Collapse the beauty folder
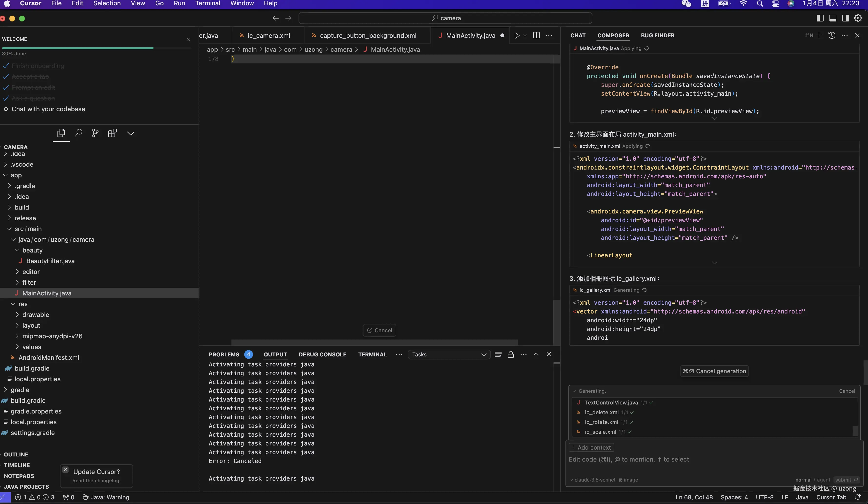This screenshot has width=868, height=504. point(32,250)
